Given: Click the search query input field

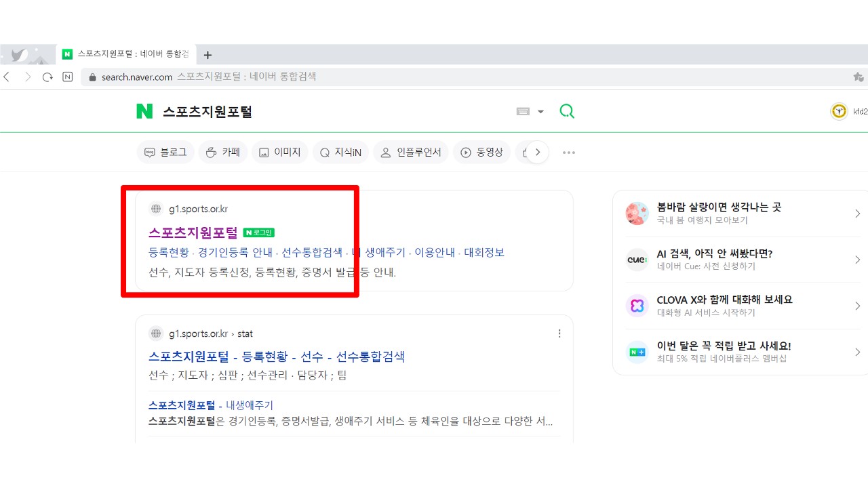Looking at the screenshot, I should click(332, 112).
